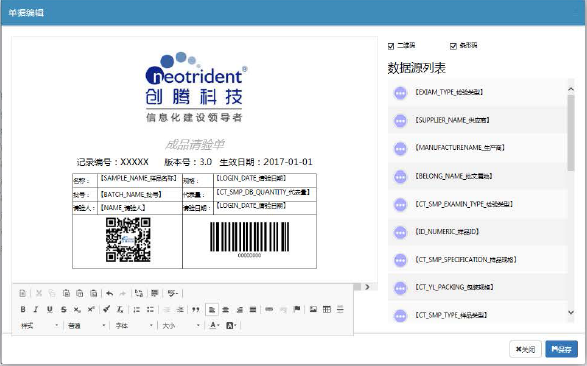
Task: Click the Paste as plain text icon
Action: coord(80,293)
